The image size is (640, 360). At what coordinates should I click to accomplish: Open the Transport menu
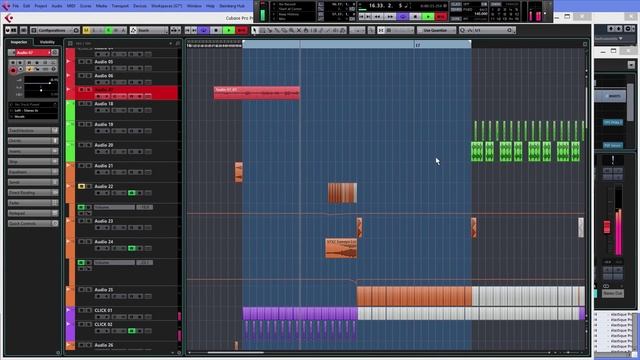pyautogui.click(x=120, y=6)
